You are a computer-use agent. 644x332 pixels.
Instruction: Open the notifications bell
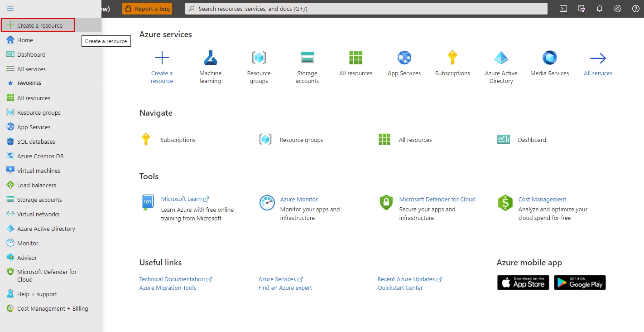point(600,9)
